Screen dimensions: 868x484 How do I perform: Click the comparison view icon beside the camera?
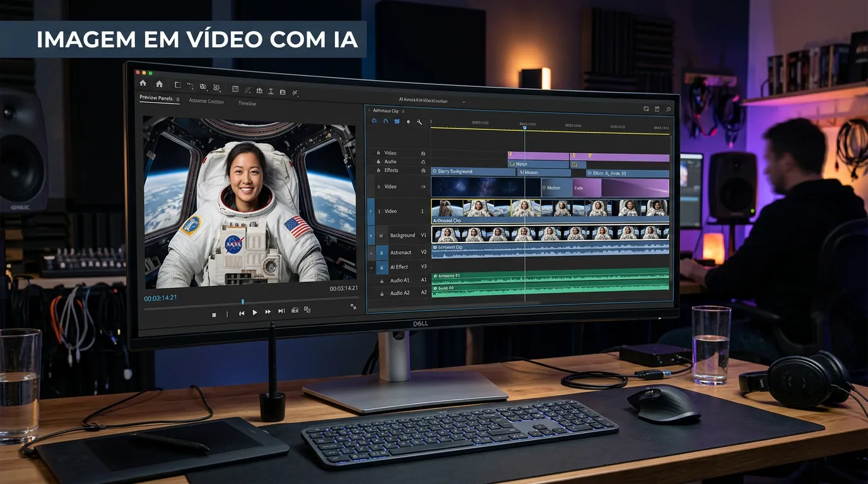click(307, 309)
